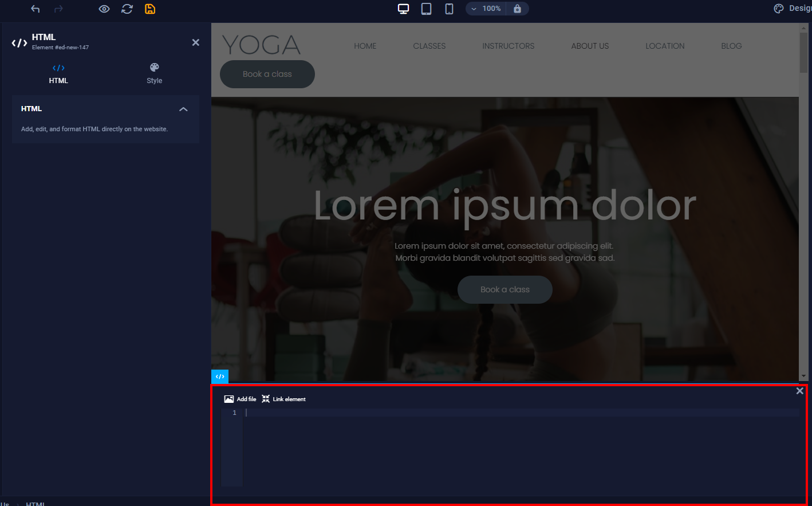Switch to tablet view icon
Image resolution: width=812 pixels, height=506 pixels.
click(x=427, y=9)
